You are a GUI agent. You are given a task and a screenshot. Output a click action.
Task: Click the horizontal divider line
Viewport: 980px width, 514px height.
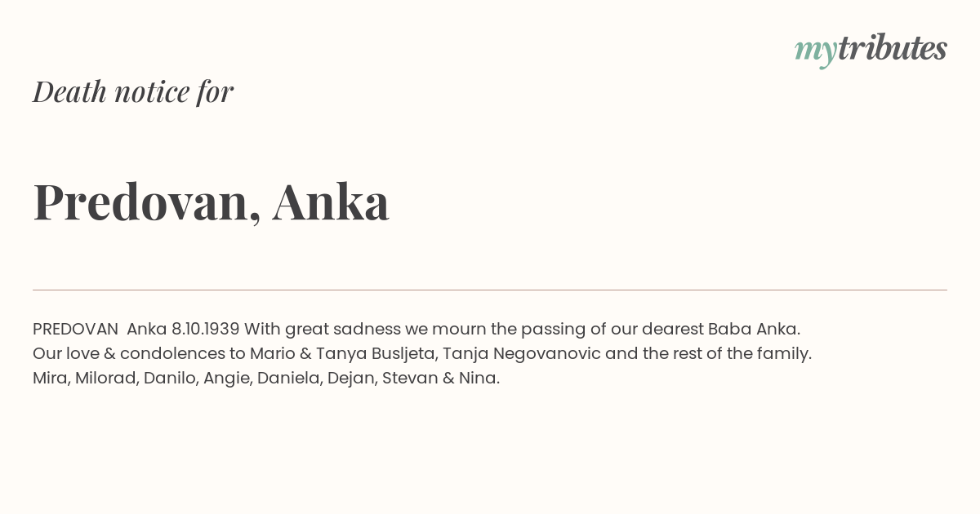coord(490,290)
